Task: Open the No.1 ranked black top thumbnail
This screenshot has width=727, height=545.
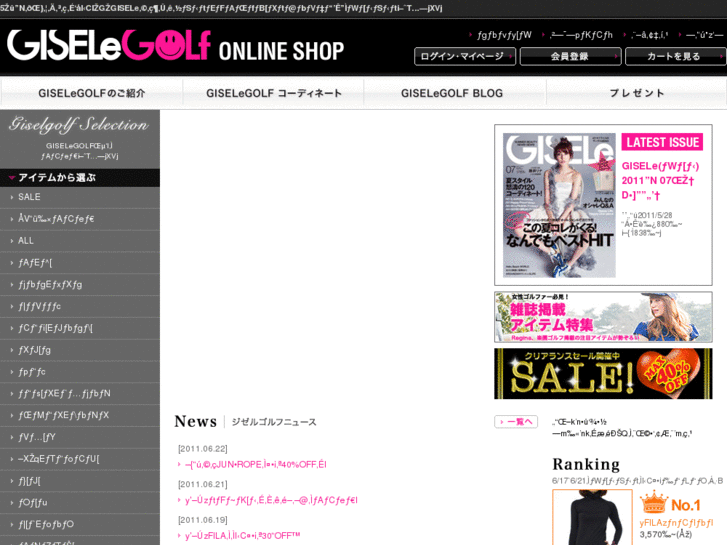Action: (593, 517)
